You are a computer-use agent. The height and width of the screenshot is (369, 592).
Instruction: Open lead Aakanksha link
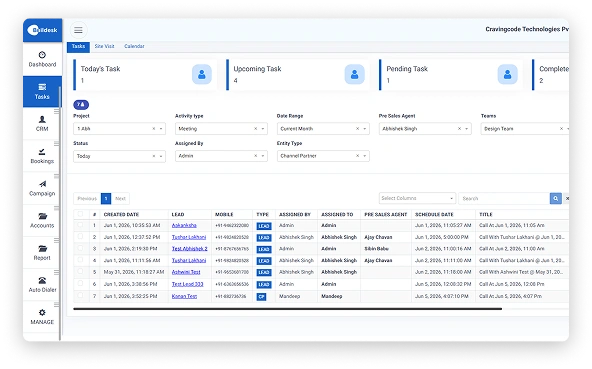pyautogui.click(x=184, y=225)
